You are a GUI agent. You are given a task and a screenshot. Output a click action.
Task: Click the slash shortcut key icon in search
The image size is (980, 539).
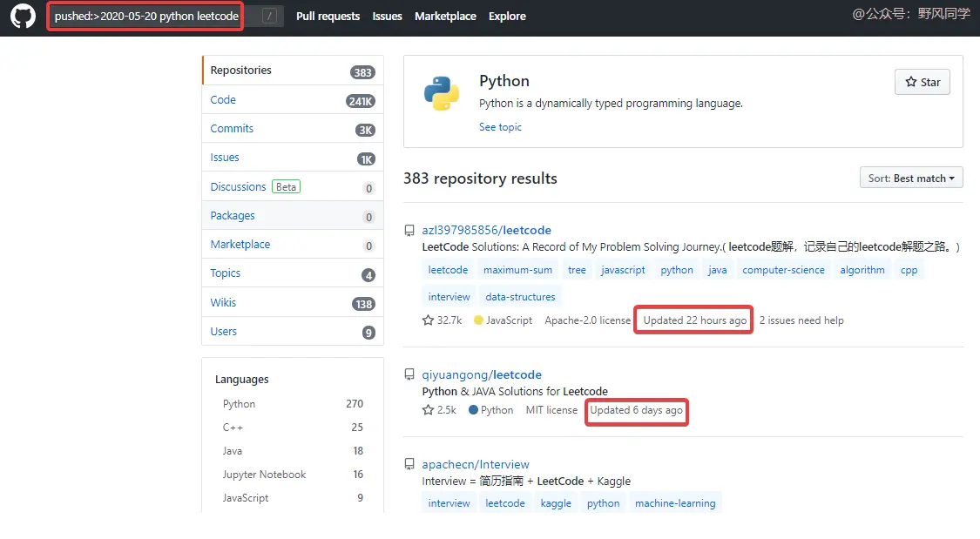point(269,17)
